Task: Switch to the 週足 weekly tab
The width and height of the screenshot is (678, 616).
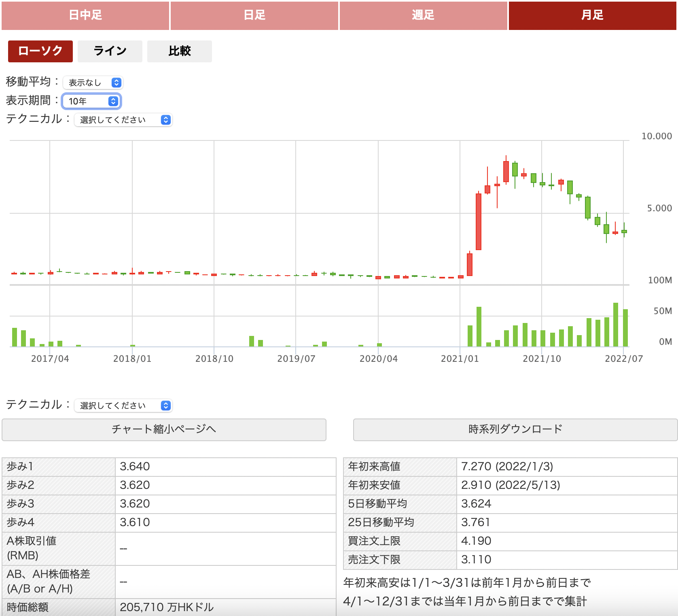Action: tap(424, 15)
